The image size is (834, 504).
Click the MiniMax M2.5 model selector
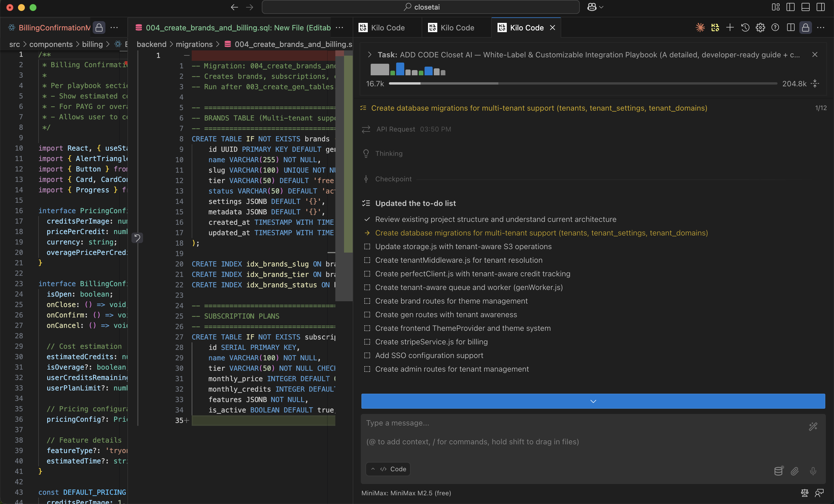406,493
